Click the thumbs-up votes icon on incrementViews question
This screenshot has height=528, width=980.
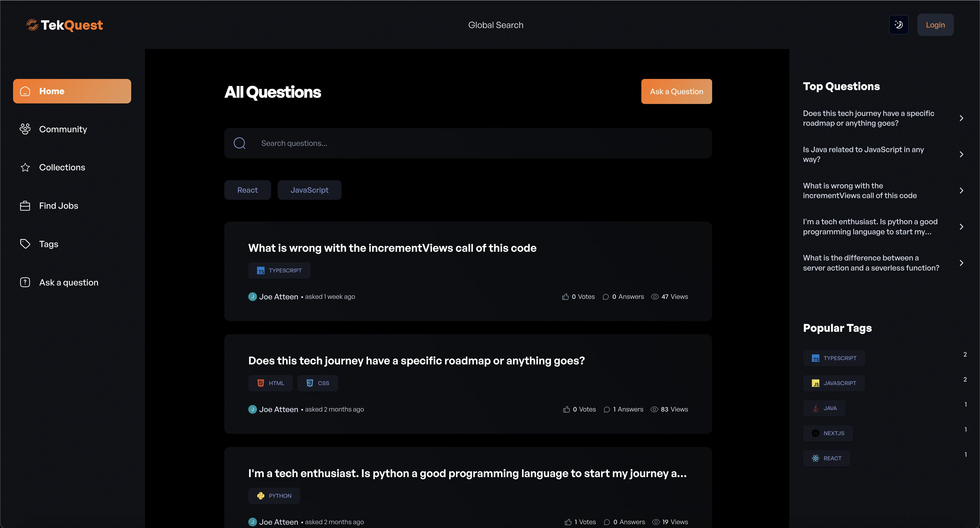(x=565, y=297)
